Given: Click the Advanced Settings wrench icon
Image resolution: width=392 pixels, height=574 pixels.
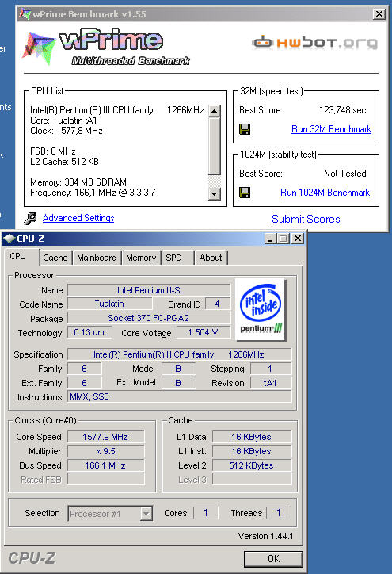Looking at the screenshot, I should click(30, 218).
